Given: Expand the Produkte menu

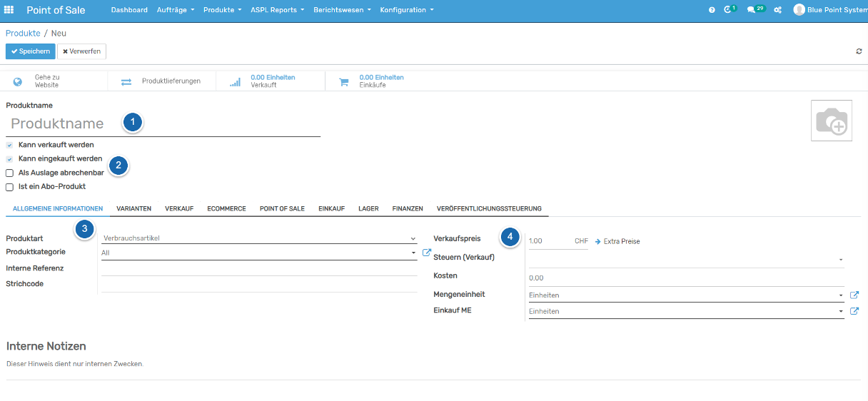Looking at the screenshot, I should coord(222,10).
